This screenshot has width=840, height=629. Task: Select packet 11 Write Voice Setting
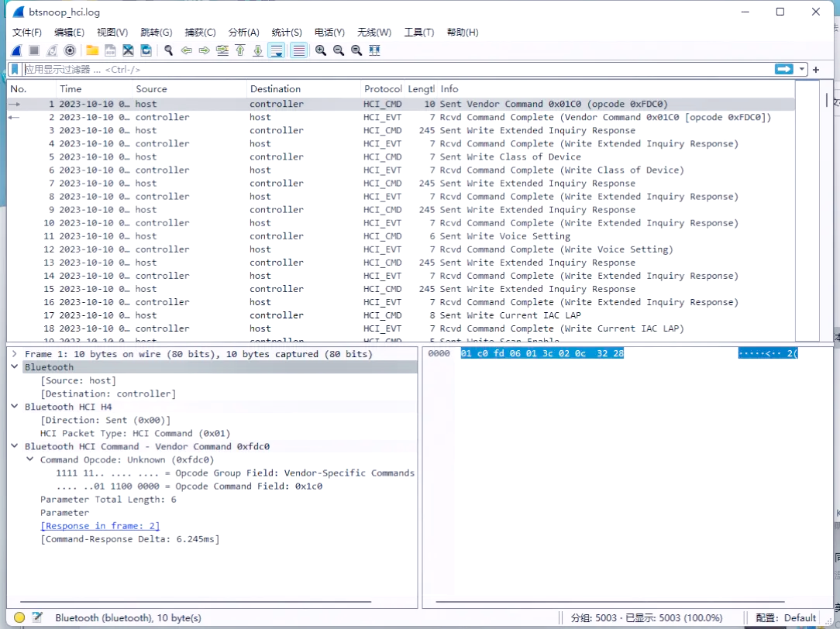[401, 236]
